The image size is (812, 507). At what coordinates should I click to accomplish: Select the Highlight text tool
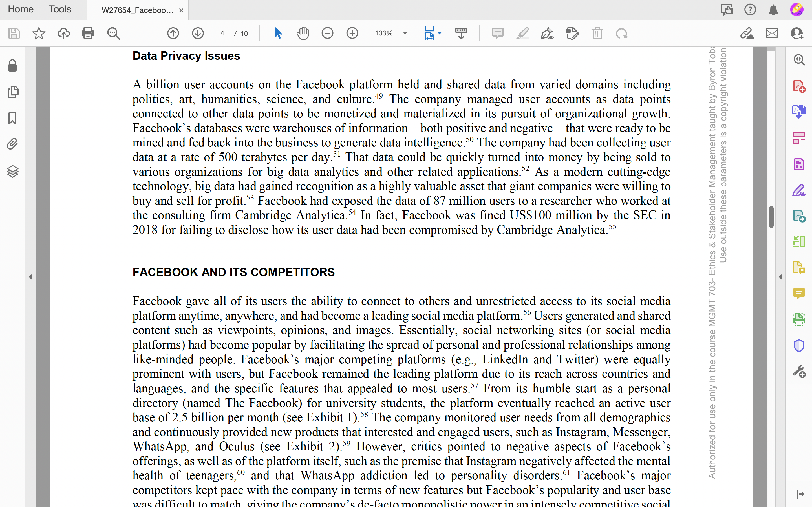522,33
